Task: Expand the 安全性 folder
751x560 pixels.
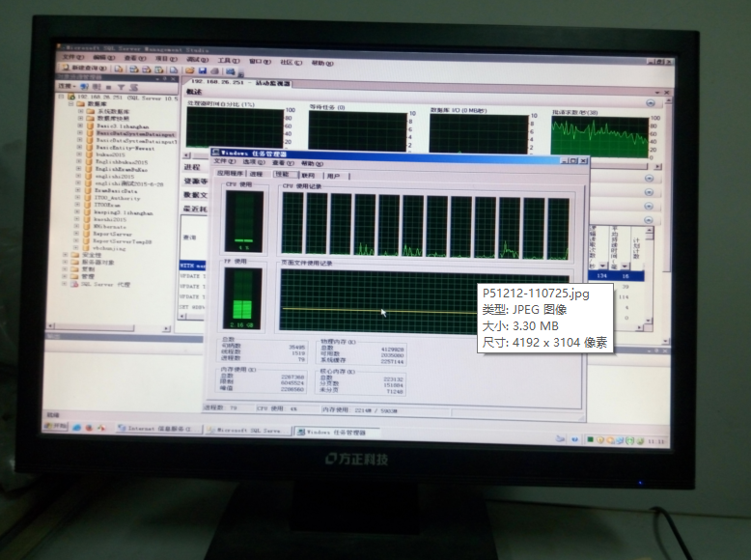Action: tap(65, 255)
